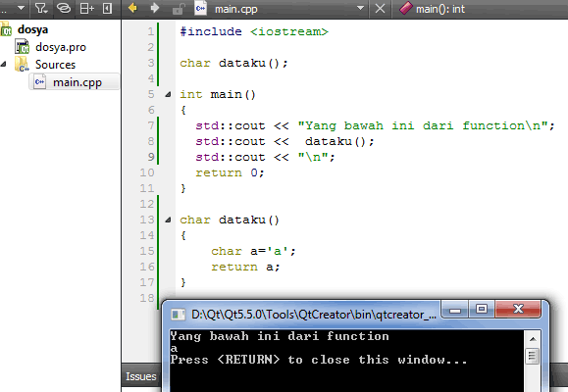Click the console window scrollbar up arrow
Image resolution: width=568 pixels, height=392 pixels.
pyautogui.click(x=533, y=339)
